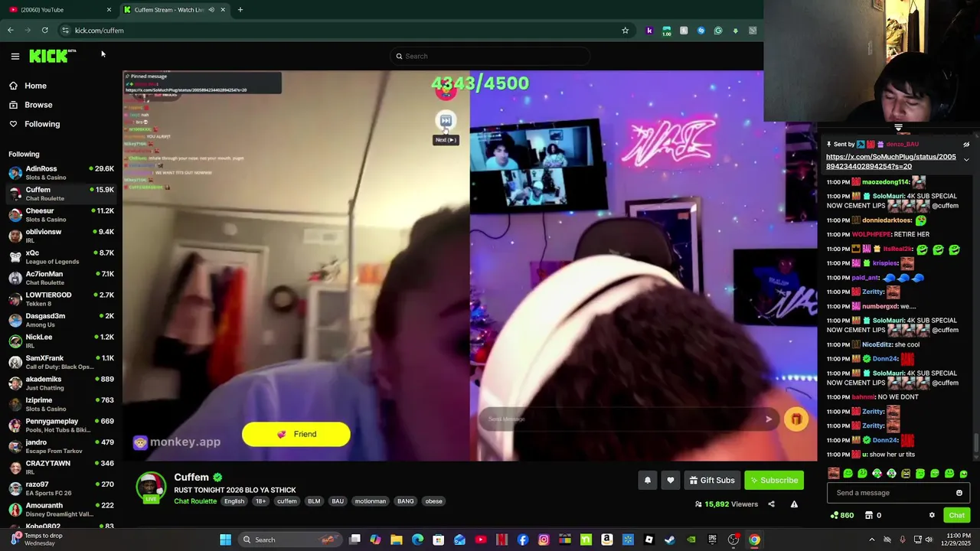
Task: Click chat scrollbar
Action: (x=975, y=444)
